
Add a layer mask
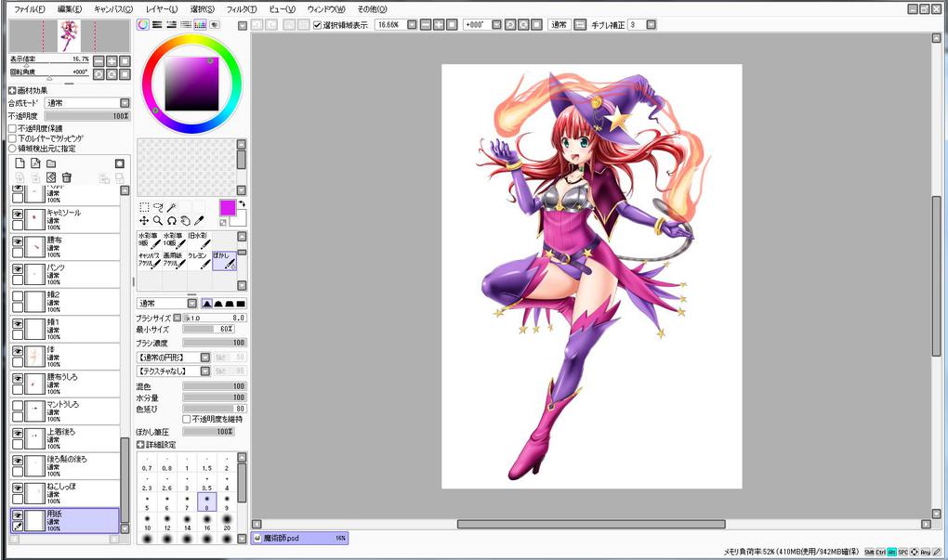(x=120, y=163)
